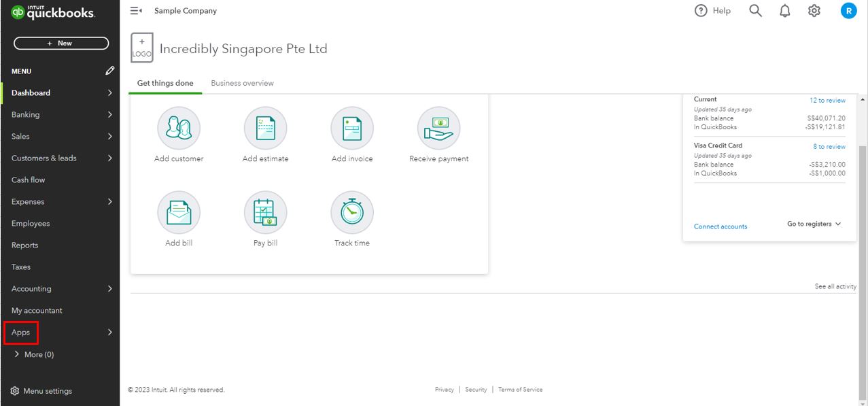The height and width of the screenshot is (406, 868).
Task: Expand the Apps submenu chevron
Action: pos(109,333)
